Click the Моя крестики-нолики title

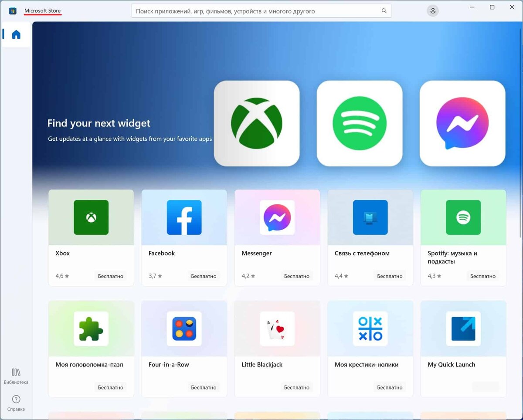tap(367, 365)
